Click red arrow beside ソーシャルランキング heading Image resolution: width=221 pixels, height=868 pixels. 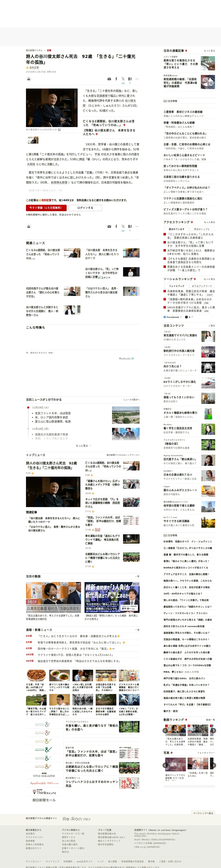pos(195,279)
